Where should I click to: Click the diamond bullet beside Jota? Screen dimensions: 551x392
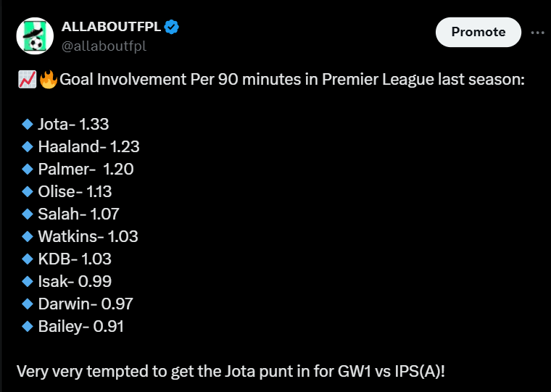(x=28, y=124)
